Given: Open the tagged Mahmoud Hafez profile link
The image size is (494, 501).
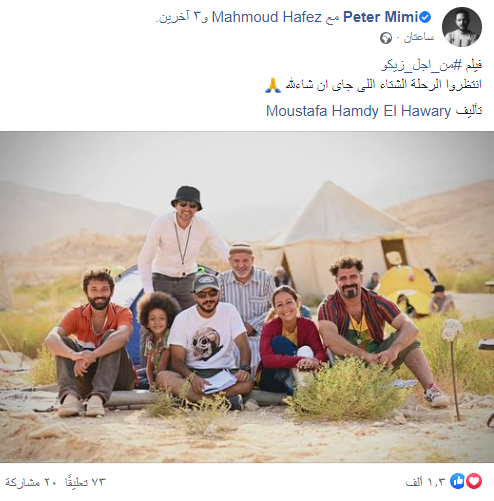Looking at the screenshot, I should [x=267, y=17].
